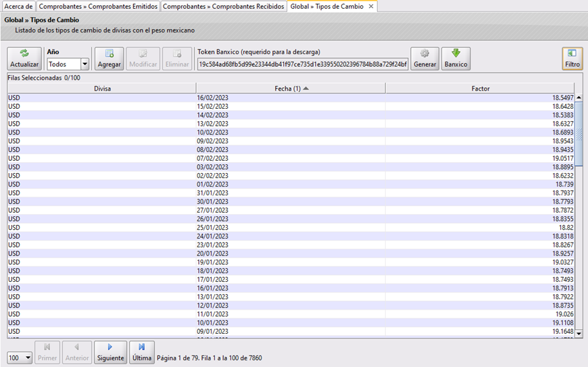
Task: Click the factor value 18.8355
Action: pos(562,219)
